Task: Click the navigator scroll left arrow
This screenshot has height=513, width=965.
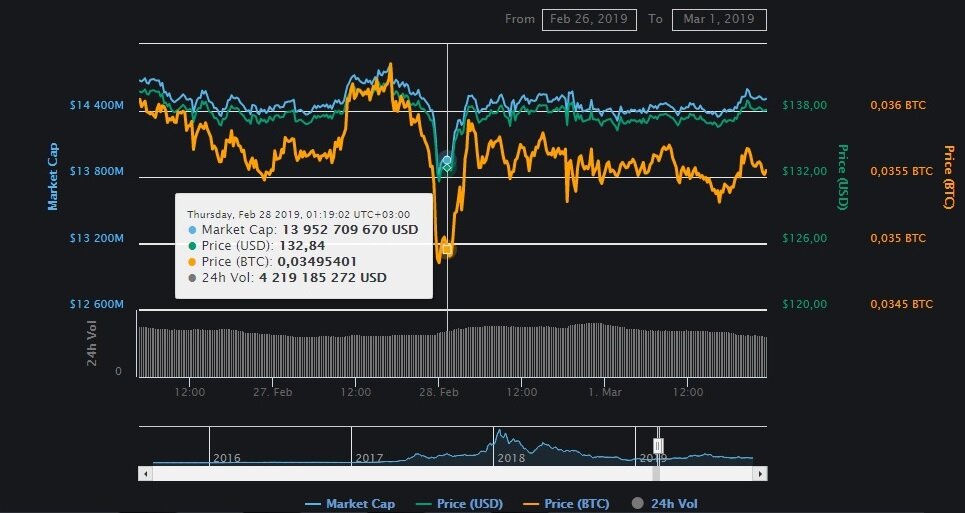Action: [145, 474]
